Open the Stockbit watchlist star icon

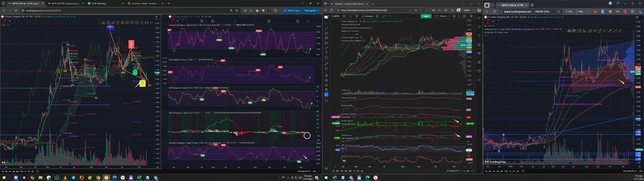point(479,18)
